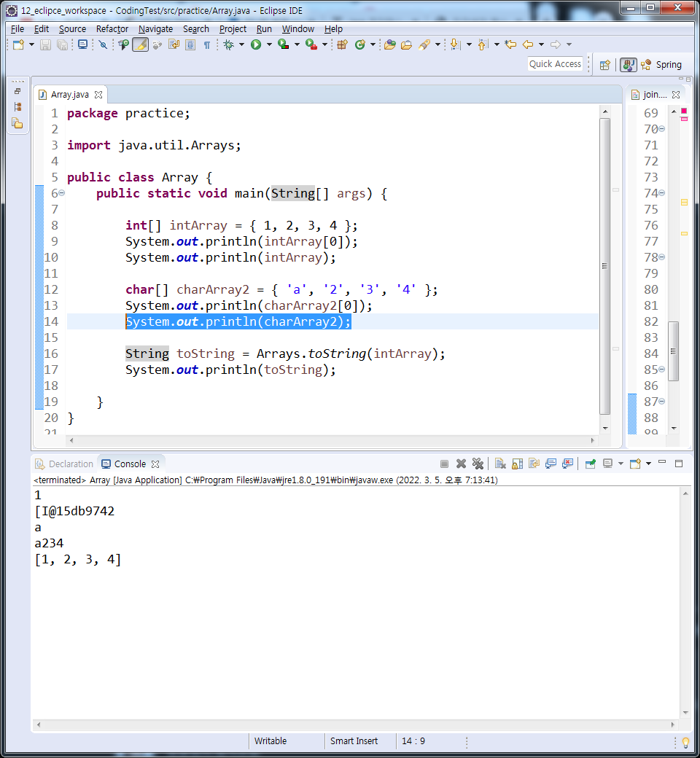Click in the Quick Access field

click(x=555, y=64)
